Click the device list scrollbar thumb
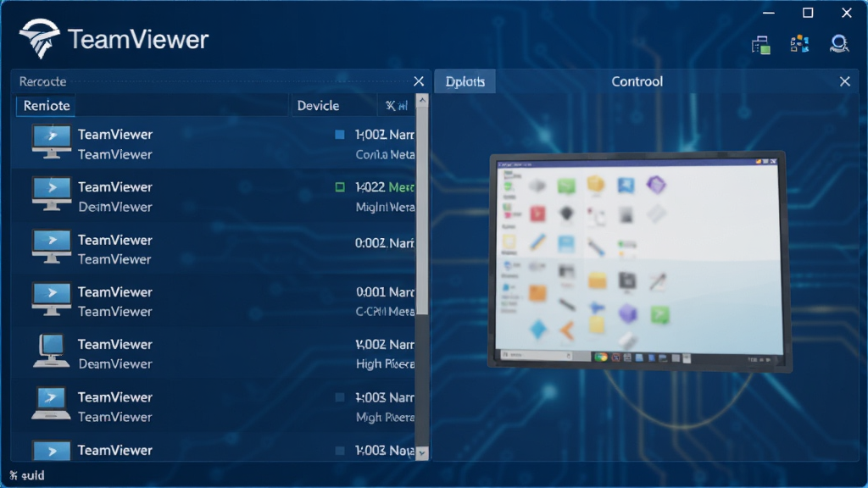 (422, 211)
